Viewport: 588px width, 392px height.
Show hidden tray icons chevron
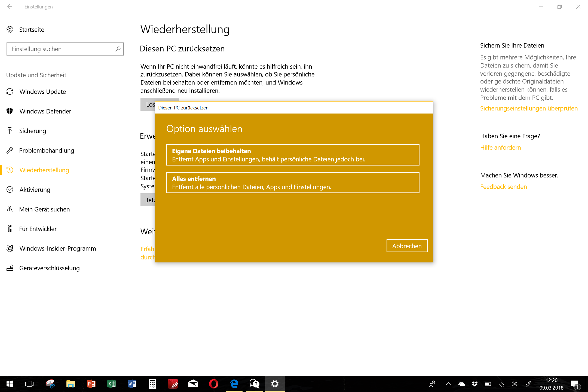coord(449,384)
